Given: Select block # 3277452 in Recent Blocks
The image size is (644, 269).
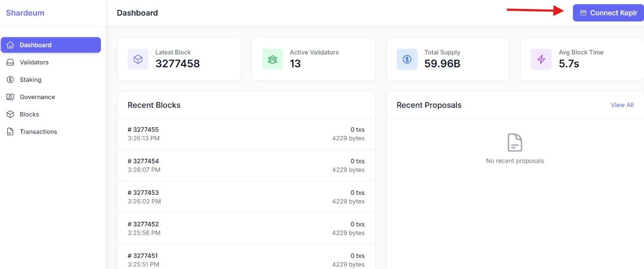Looking at the screenshot, I should pyautogui.click(x=246, y=228).
